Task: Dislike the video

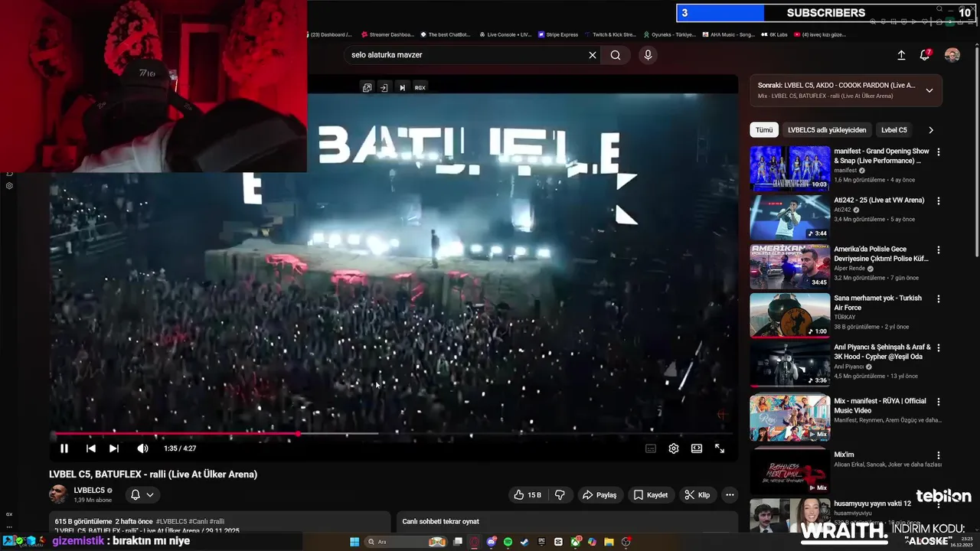Action: pyautogui.click(x=560, y=495)
